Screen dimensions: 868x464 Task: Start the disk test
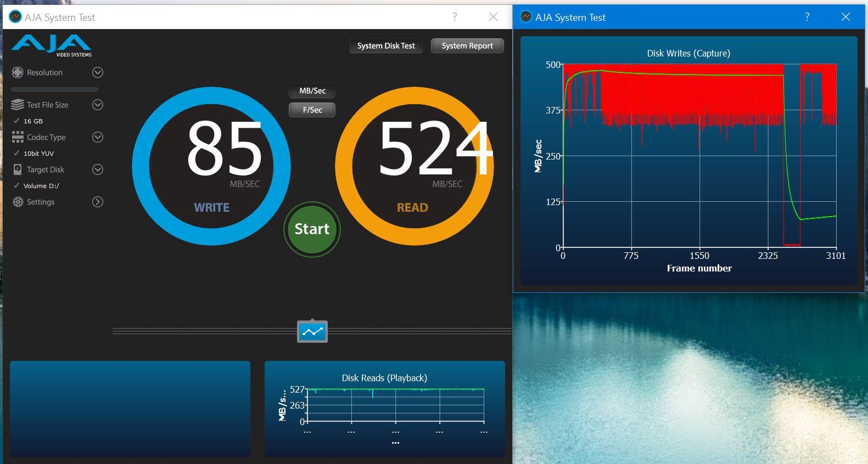pos(312,229)
